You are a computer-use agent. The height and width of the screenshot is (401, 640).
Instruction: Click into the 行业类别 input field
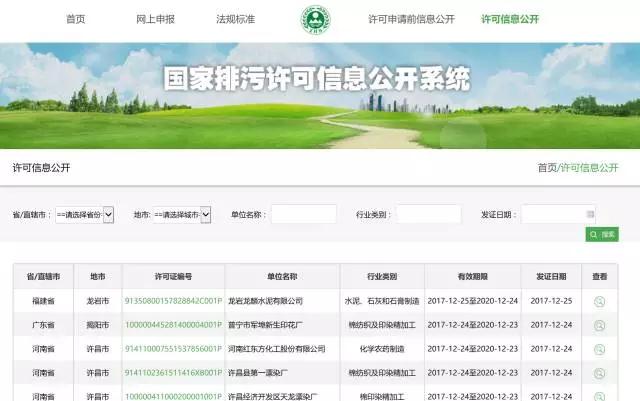pyautogui.click(x=428, y=214)
